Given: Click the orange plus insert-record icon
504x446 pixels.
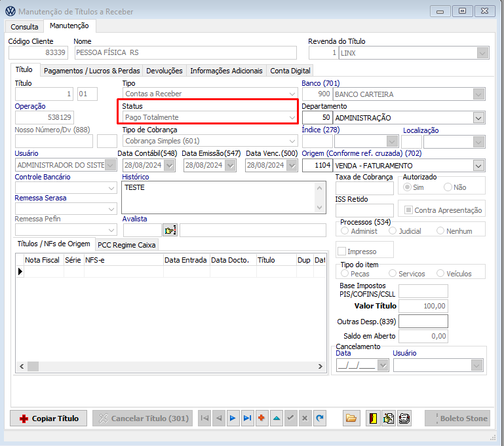Looking at the screenshot, I should click(x=262, y=418).
